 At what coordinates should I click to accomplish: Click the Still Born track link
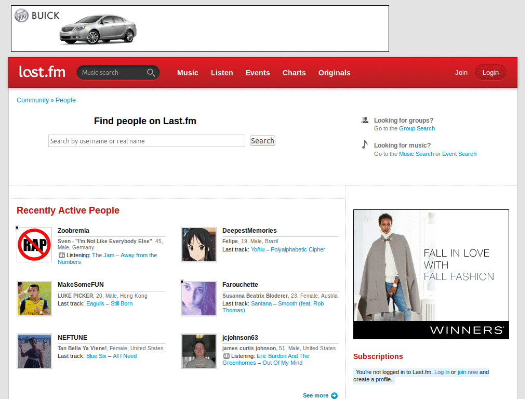122,303
